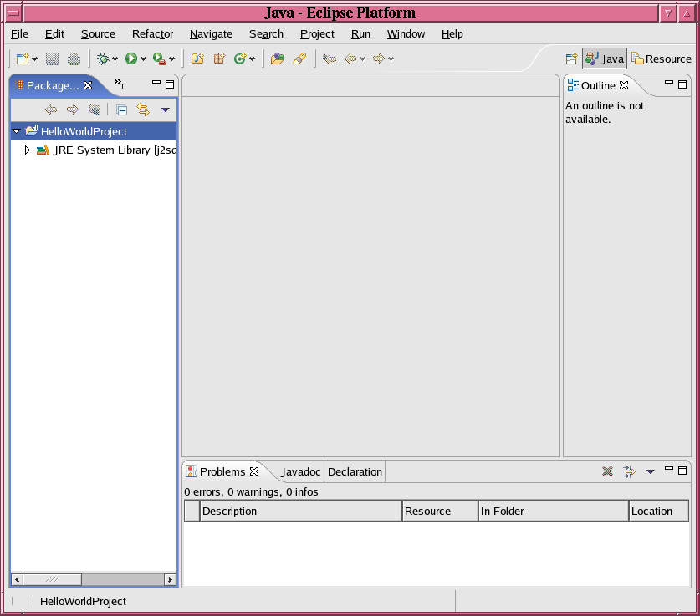Select the Problems tab
This screenshot has height=616, width=700.
(222, 472)
